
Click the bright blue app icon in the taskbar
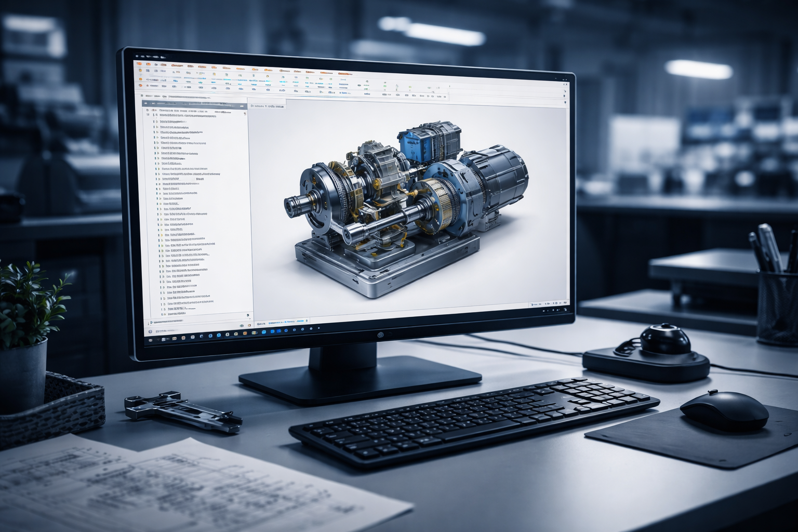[264, 331]
